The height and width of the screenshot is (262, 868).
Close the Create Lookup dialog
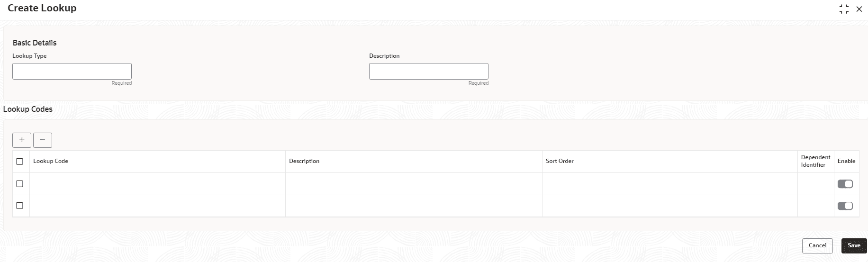click(x=859, y=9)
